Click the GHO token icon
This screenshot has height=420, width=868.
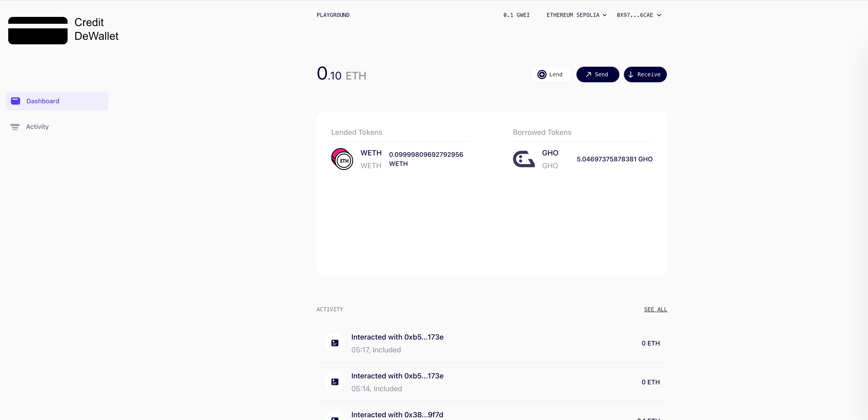coord(524,159)
